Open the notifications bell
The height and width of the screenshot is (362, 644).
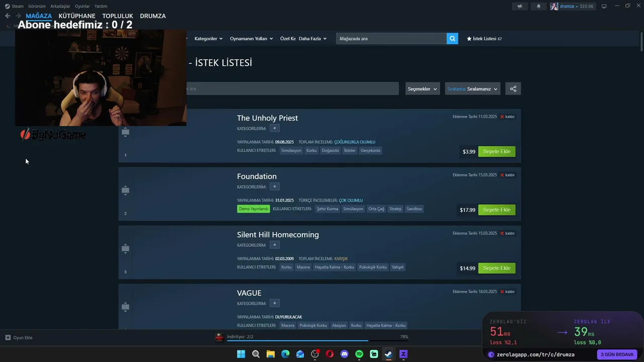(x=538, y=7)
